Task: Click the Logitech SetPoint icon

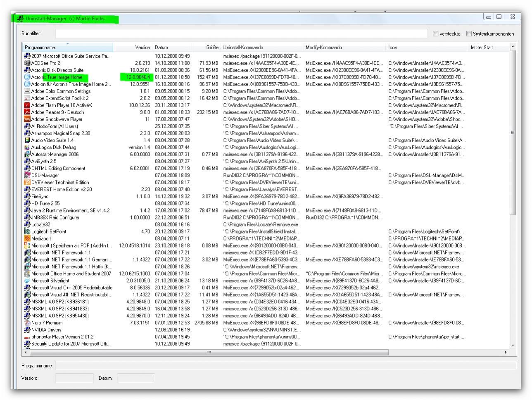Action: (x=27, y=232)
